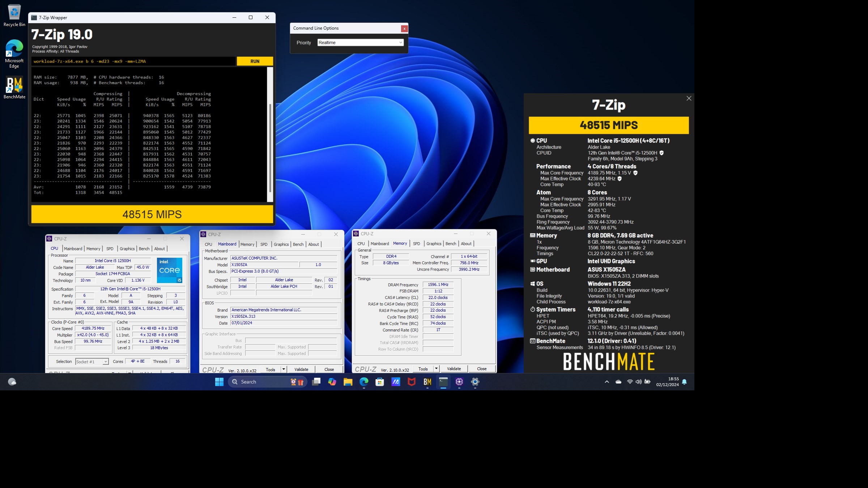This screenshot has height=488, width=868.
Task: Click Close button in CPU-Z Memory window
Action: coord(482,369)
